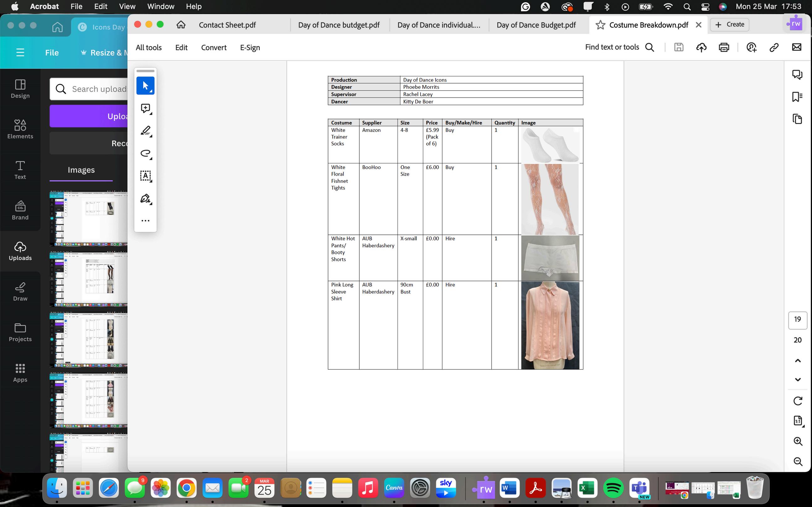The height and width of the screenshot is (507, 812).
Task: Click the Create button
Action: pyautogui.click(x=730, y=24)
